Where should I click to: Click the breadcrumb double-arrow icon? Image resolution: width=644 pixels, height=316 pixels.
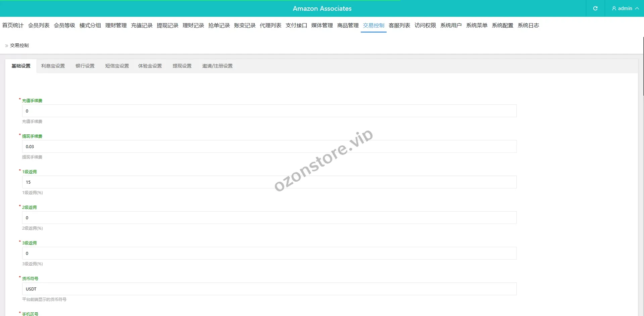(x=6, y=46)
